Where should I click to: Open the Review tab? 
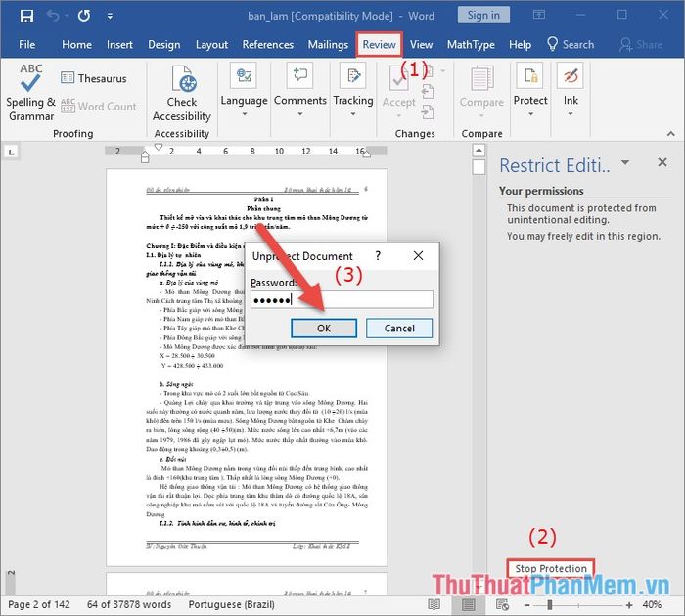click(x=379, y=44)
